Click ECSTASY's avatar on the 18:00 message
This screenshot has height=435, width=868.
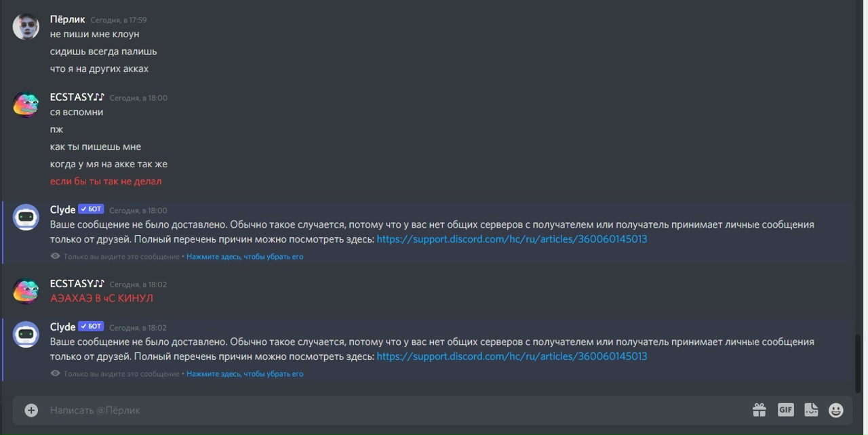26,105
